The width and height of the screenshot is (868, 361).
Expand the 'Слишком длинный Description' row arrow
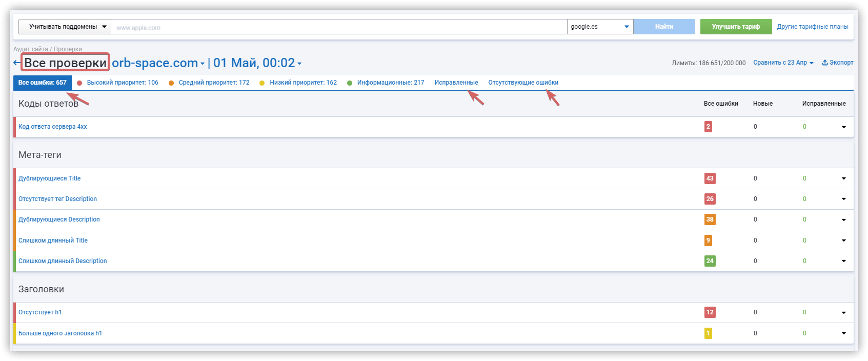tap(843, 261)
